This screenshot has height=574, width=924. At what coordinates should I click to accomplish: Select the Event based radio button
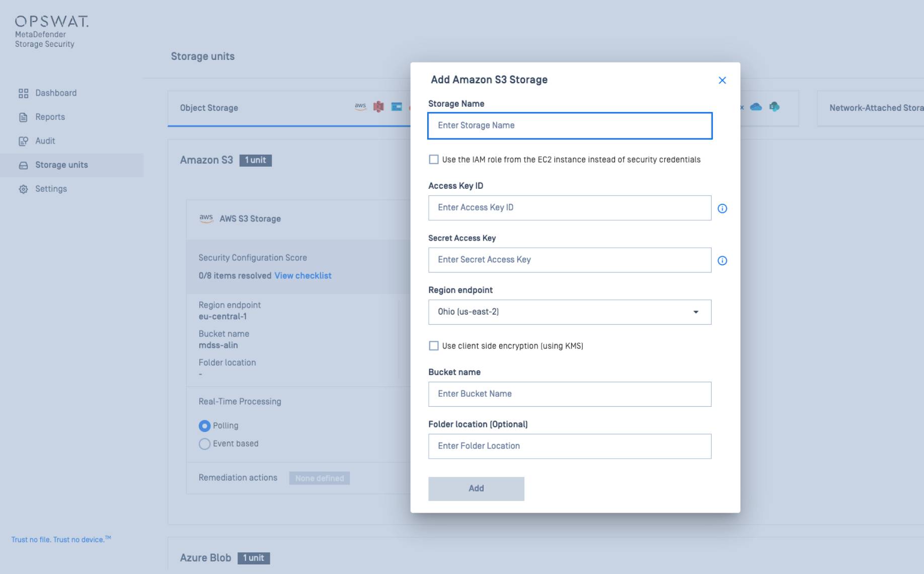(x=204, y=444)
